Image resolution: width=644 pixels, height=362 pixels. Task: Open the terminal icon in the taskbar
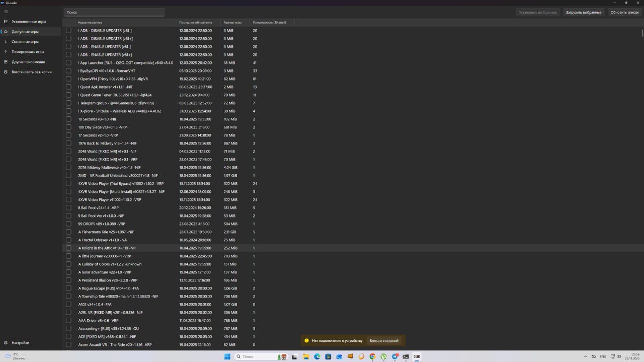pyautogui.click(x=406, y=356)
